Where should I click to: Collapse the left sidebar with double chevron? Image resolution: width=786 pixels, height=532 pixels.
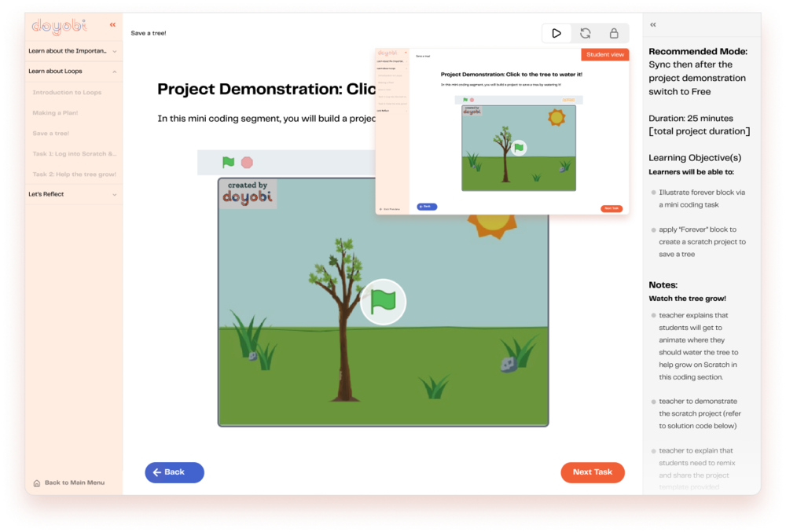[x=112, y=25]
